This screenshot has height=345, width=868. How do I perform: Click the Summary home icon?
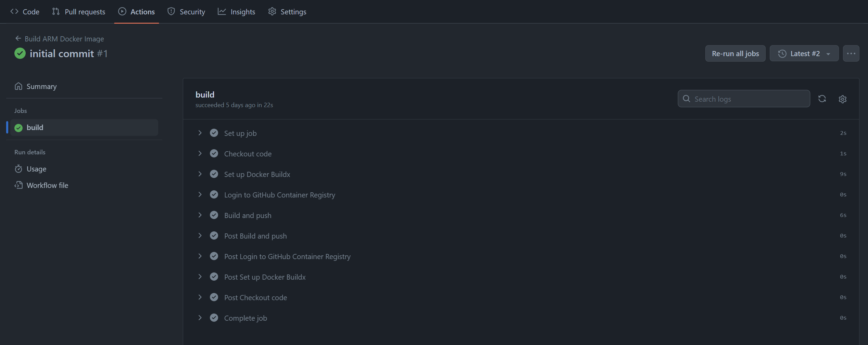[18, 86]
